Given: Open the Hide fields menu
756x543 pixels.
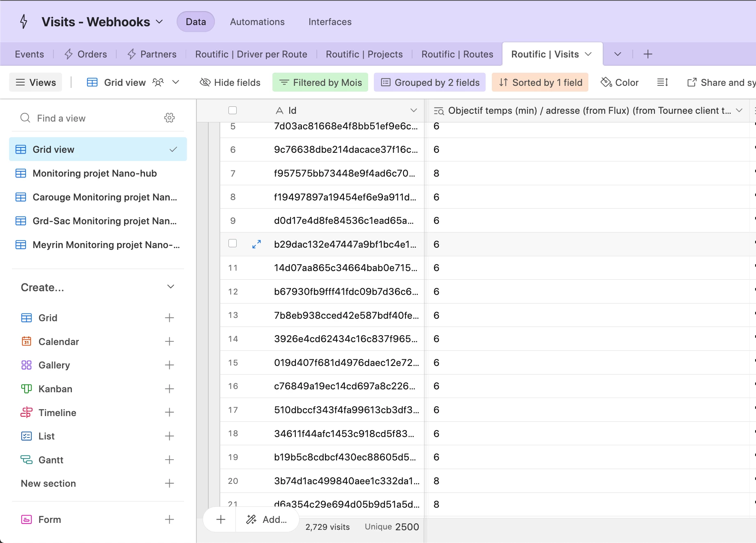Looking at the screenshot, I should (230, 83).
